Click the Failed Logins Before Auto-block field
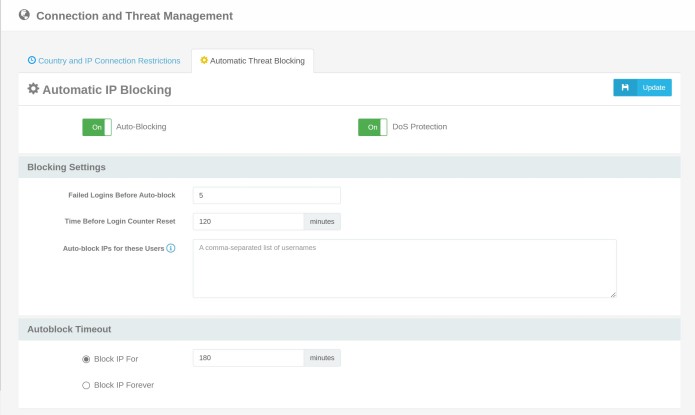Viewport: 695px width, 415px height. (266, 195)
